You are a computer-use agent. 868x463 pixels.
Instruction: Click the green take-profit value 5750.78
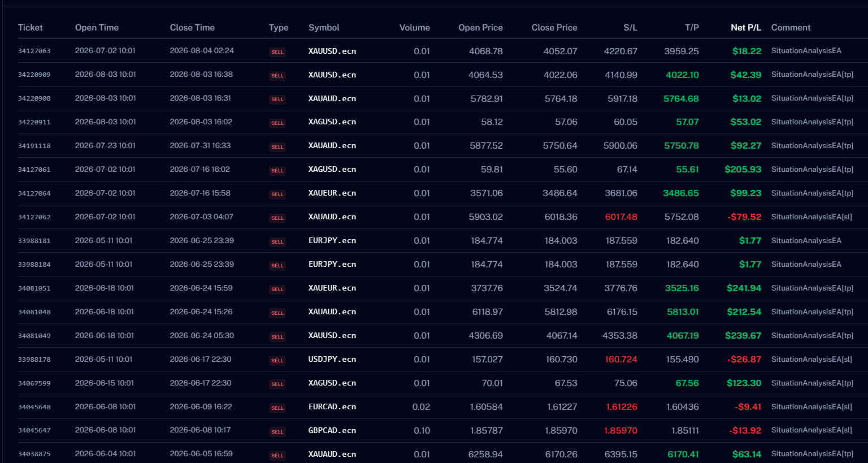tap(682, 146)
